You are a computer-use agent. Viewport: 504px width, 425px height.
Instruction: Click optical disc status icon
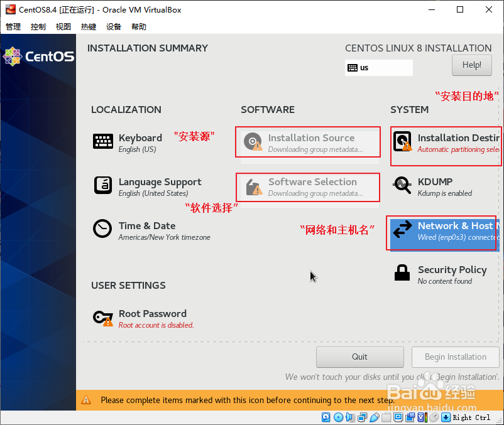coord(338,417)
